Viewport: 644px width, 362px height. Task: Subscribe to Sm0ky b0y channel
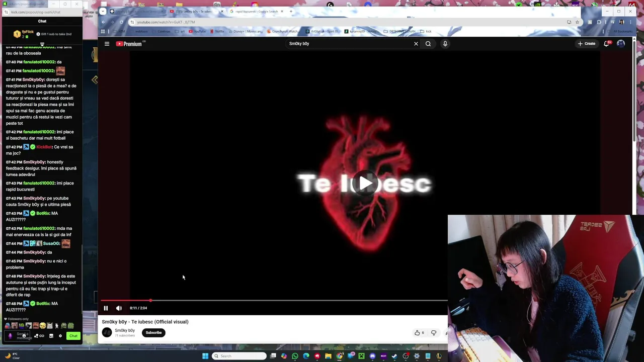click(153, 332)
